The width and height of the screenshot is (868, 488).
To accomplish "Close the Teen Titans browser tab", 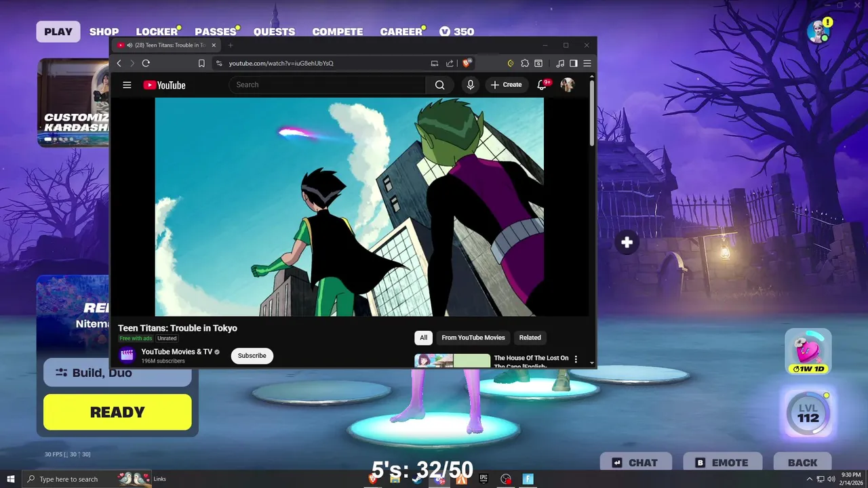I will point(214,45).
